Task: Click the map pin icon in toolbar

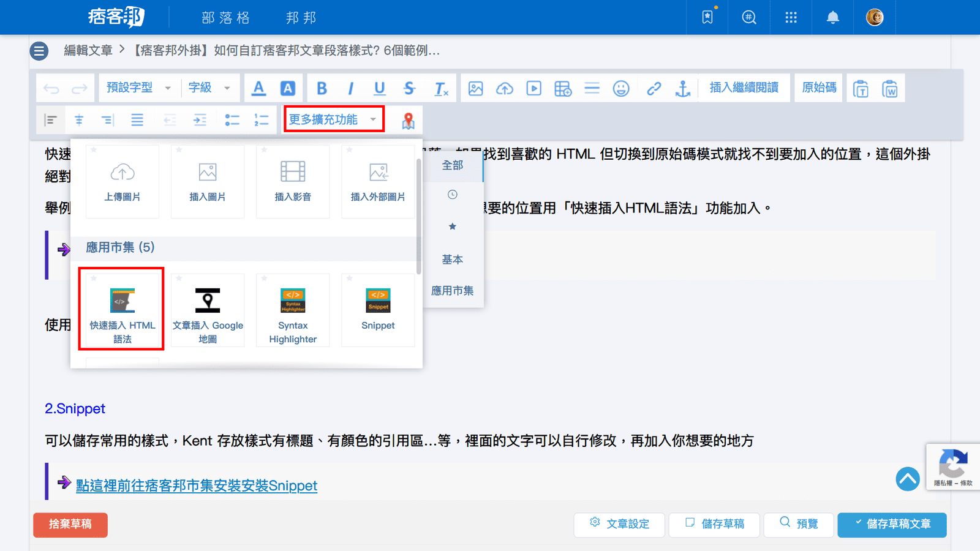Action: pos(408,121)
